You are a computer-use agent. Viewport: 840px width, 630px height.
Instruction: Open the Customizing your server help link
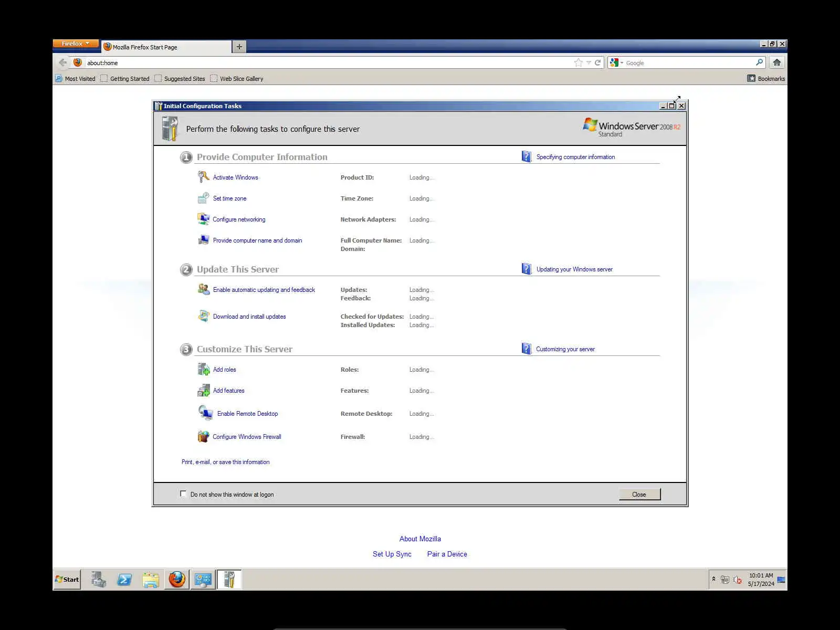click(x=565, y=349)
